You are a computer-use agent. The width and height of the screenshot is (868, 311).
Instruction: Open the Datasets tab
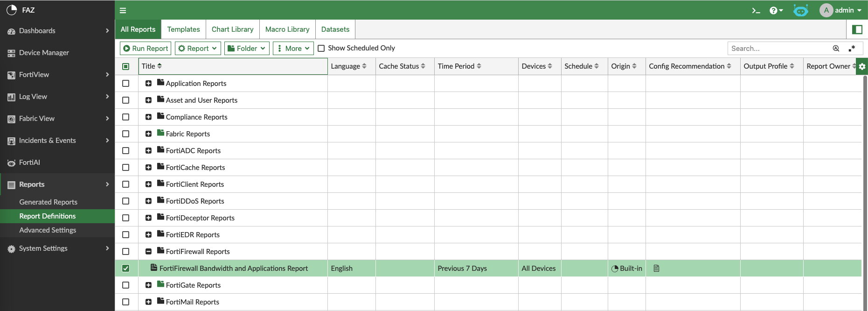[x=335, y=29]
